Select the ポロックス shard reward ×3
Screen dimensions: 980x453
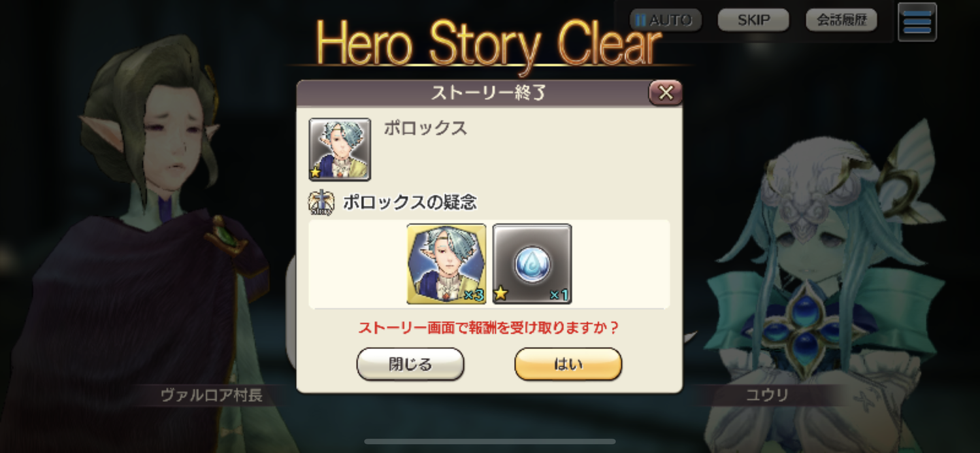(x=447, y=263)
